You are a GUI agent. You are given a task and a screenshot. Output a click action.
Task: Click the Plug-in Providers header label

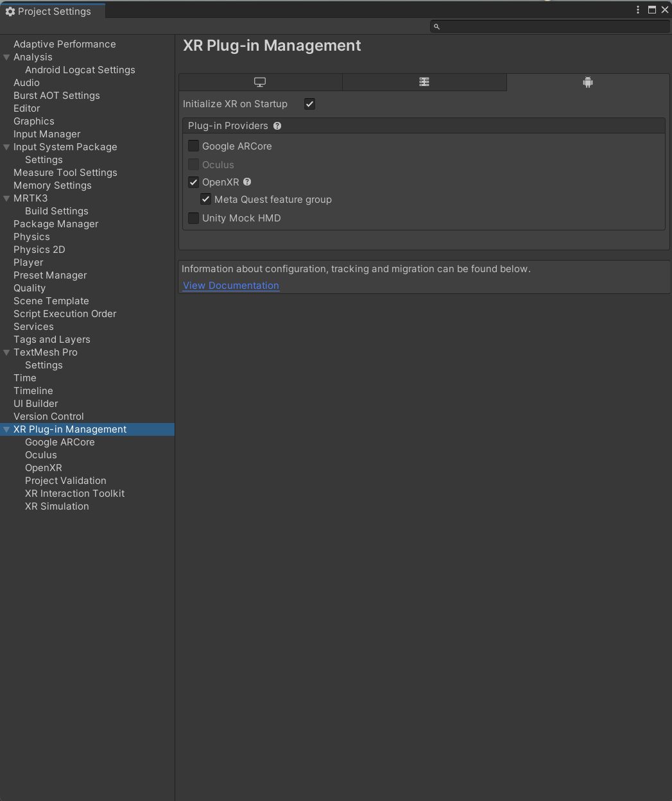pyautogui.click(x=228, y=126)
